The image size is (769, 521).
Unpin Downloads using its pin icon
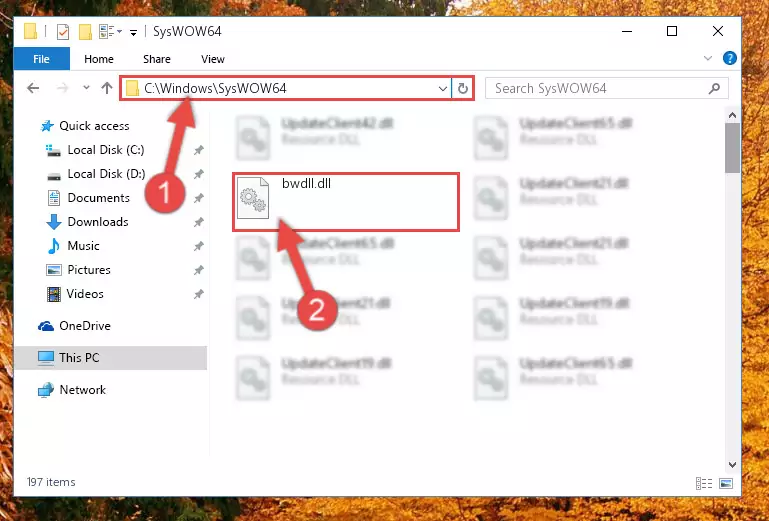click(199, 222)
